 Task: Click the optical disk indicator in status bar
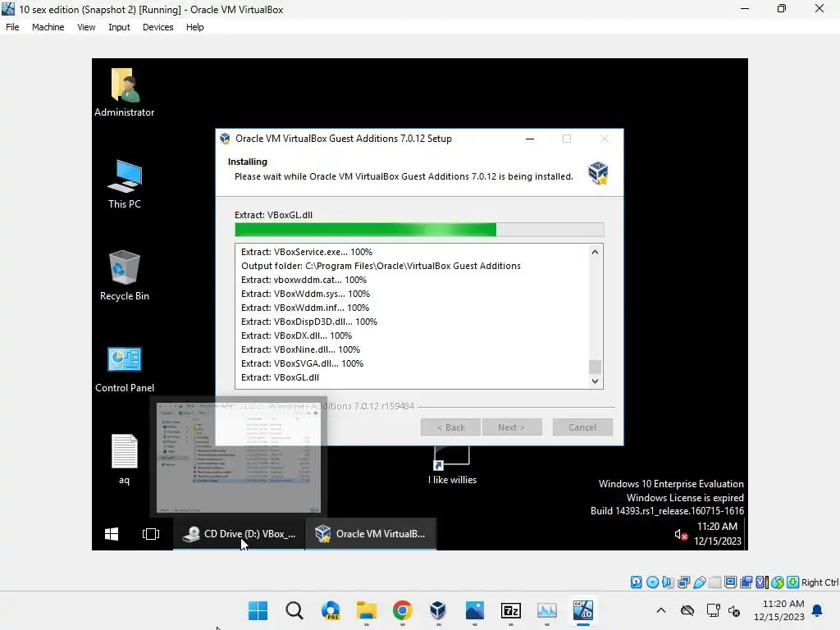click(x=652, y=582)
